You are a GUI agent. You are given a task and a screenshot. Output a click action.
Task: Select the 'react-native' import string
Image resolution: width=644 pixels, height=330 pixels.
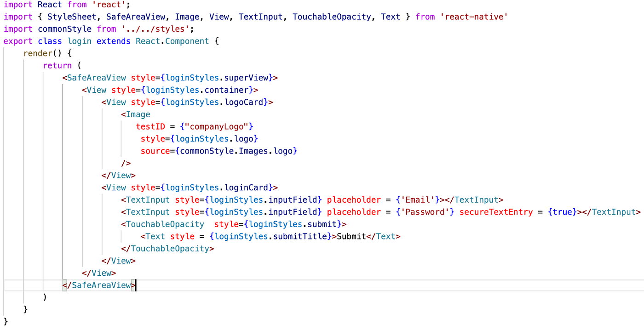pos(473,17)
